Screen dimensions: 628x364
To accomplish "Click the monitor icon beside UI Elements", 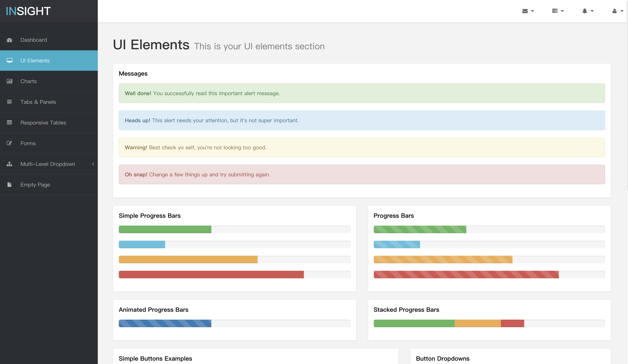I will (10, 61).
